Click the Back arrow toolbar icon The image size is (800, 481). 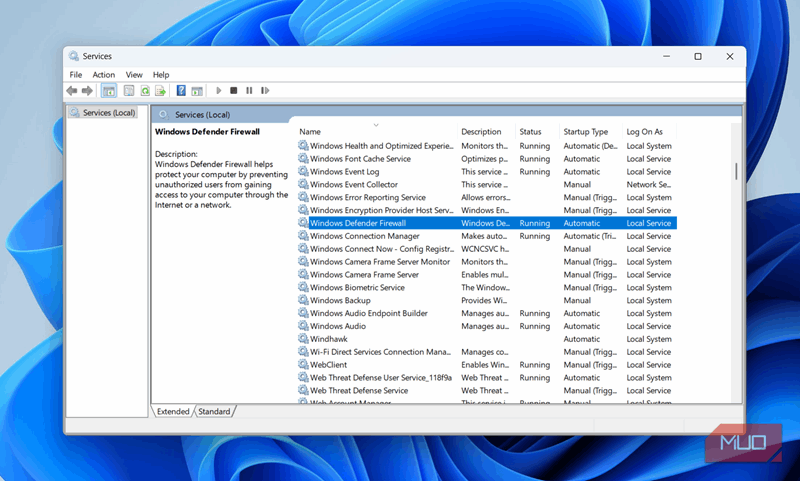(72, 91)
